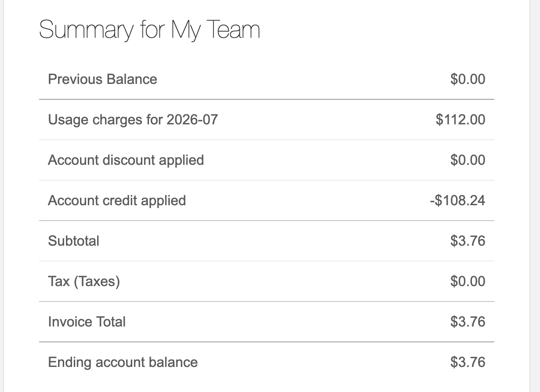Click the $112.00 usage charges amount
This screenshot has height=392, width=540.
click(460, 120)
